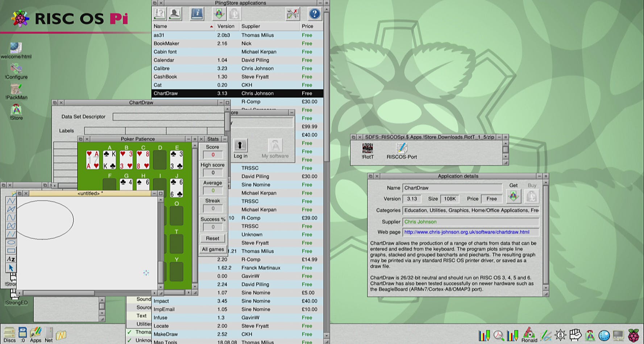Select the open curve tool in Draw toolbox

pos(11,217)
